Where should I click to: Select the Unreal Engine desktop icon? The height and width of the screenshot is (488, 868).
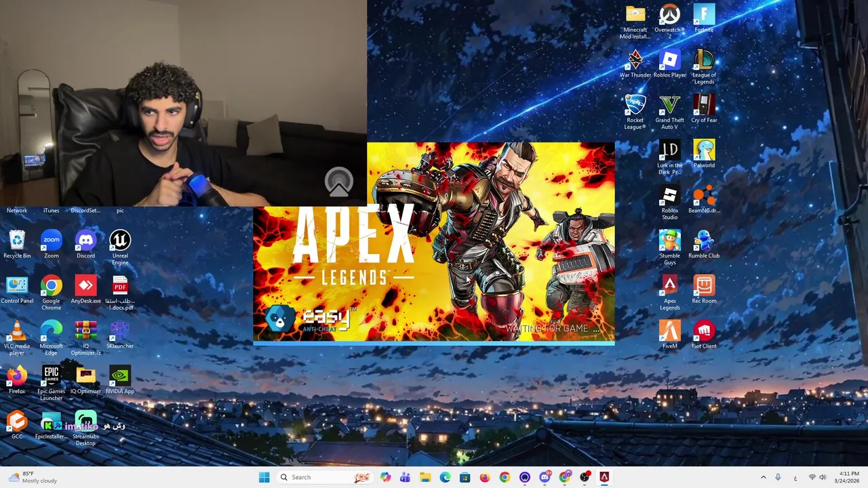pos(120,248)
